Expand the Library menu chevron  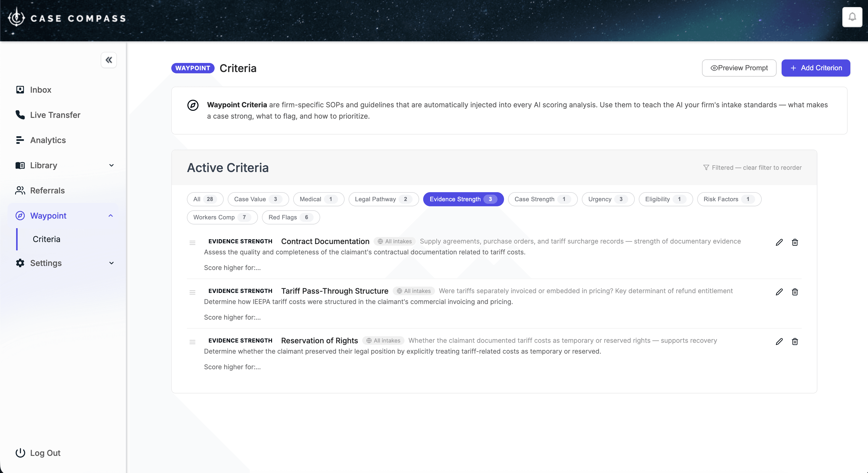(112, 165)
